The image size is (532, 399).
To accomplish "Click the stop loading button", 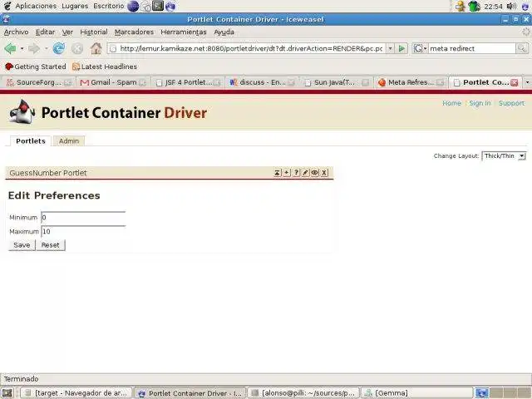I will pos(77,48).
